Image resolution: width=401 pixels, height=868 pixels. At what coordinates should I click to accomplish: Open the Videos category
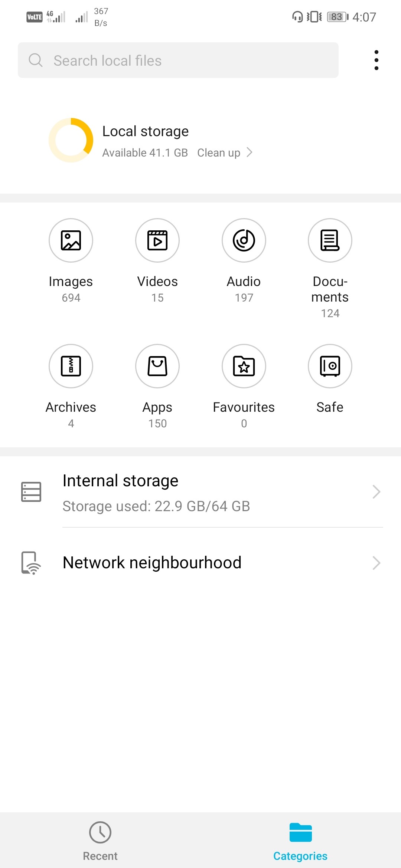[157, 240]
